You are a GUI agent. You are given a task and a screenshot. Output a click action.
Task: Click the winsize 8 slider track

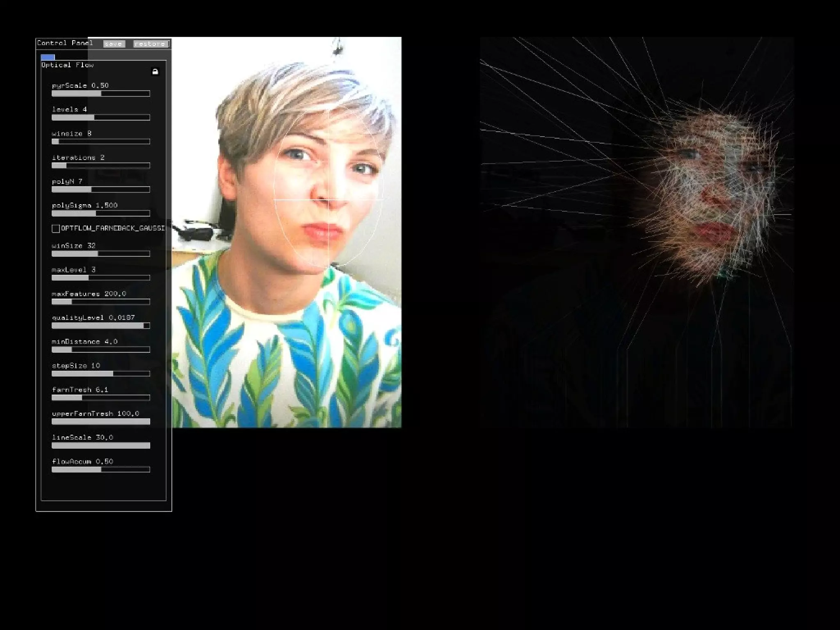pos(100,142)
